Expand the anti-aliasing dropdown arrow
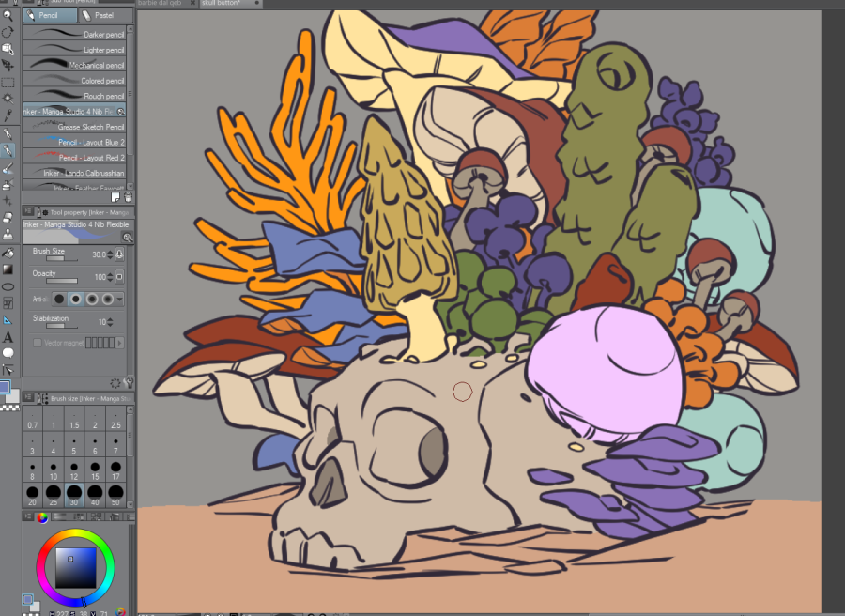Screen dimensions: 845x616 pyautogui.click(x=122, y=299)
